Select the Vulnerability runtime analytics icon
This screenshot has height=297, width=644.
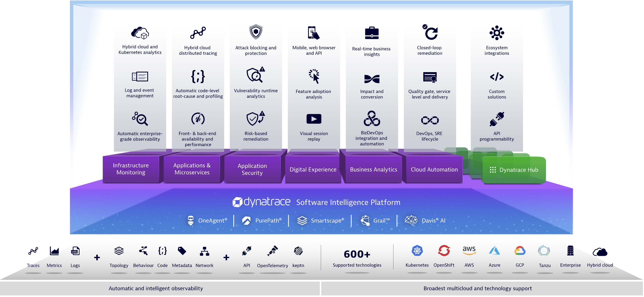tap(256, 75)
